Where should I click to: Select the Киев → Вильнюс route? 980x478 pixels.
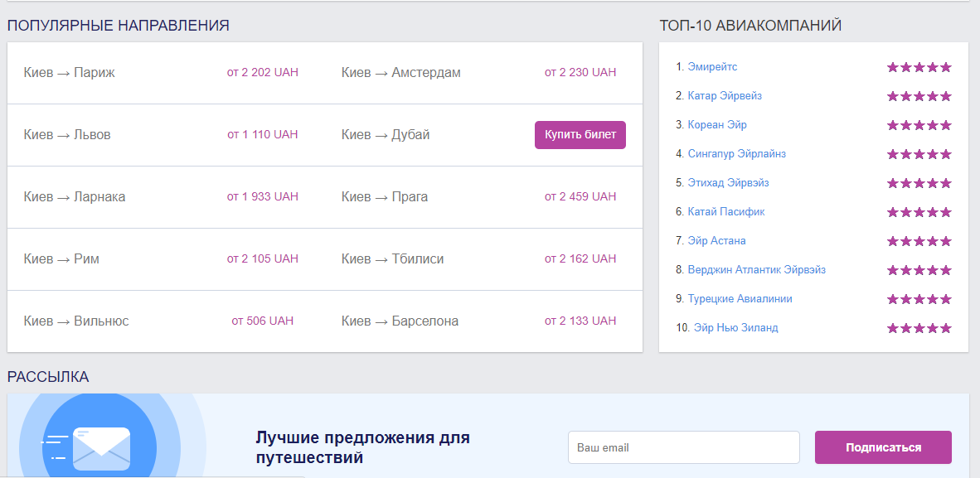(x=76, y=321)
